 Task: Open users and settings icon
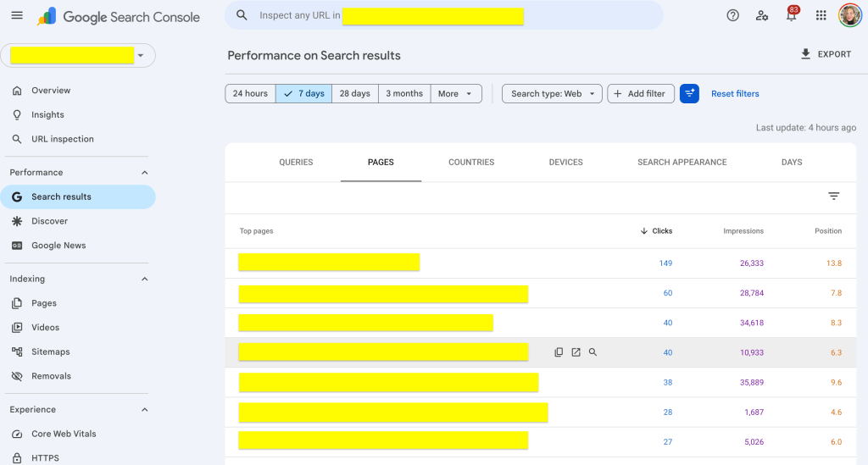click(x=762, y=15)
